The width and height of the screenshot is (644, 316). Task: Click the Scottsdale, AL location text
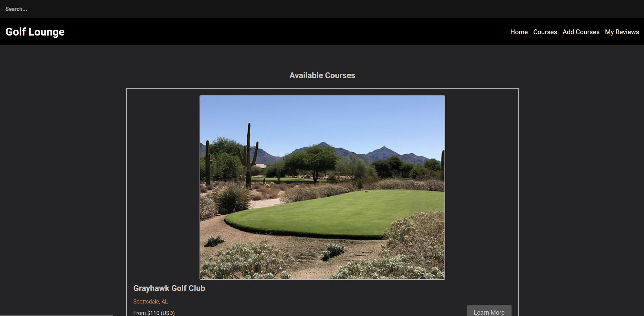[150, 301]
